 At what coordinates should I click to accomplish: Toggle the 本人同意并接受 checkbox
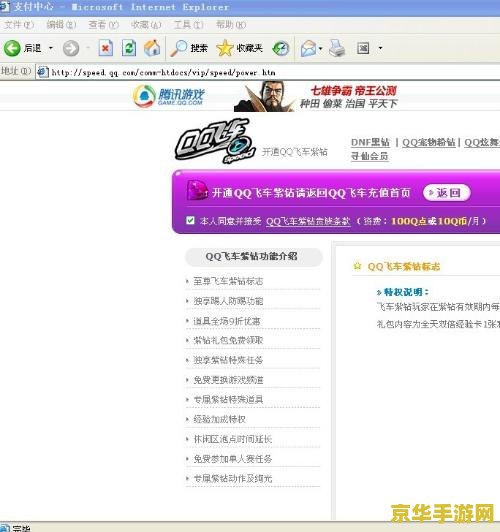pos(190,221)
